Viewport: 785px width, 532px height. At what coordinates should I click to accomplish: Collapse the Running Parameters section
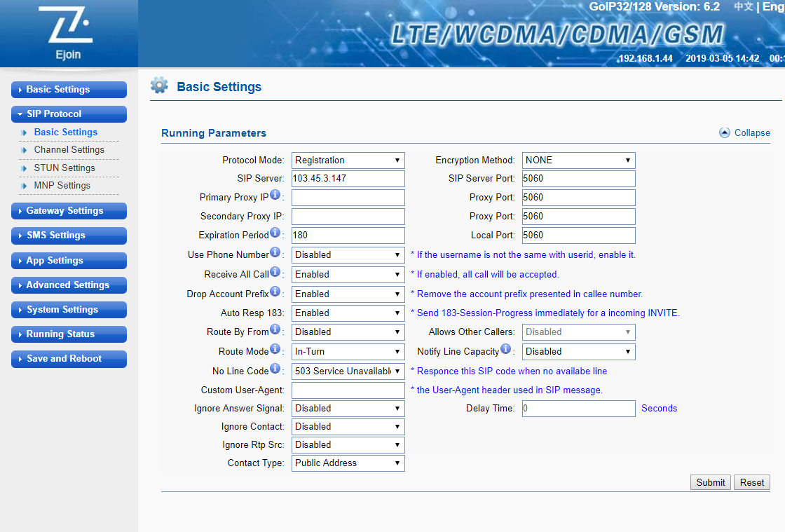[x=744, y=133]
